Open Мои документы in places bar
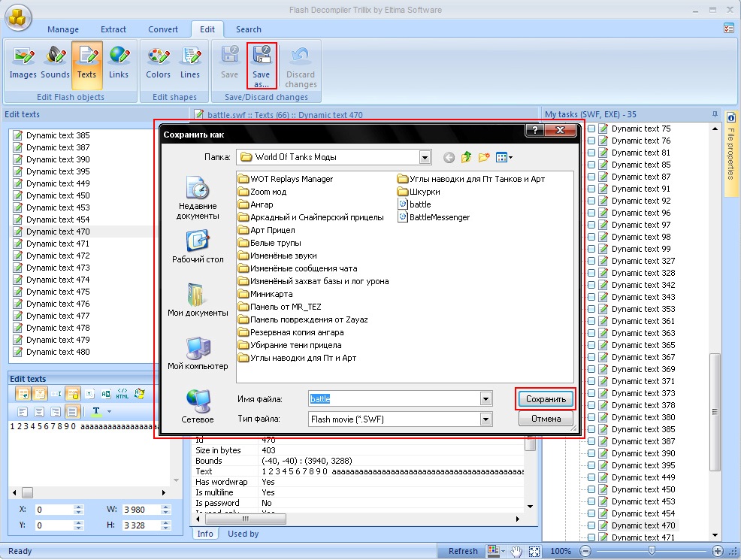The height and width of the screenshot is (560, 741). (x=198, y=300)
